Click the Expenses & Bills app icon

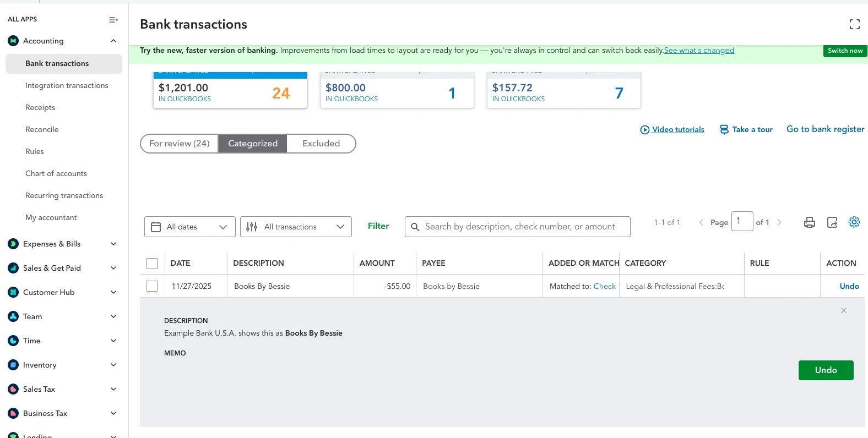(14, 244)
